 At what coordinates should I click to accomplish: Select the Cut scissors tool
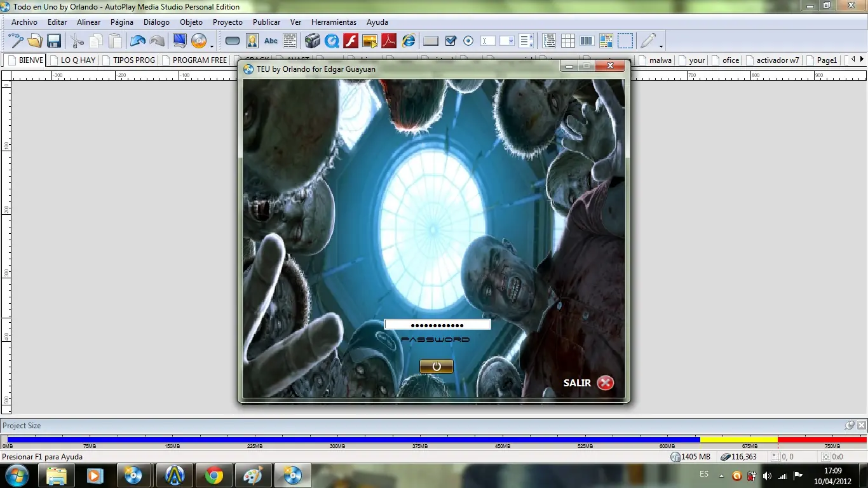tap(77, 41)
